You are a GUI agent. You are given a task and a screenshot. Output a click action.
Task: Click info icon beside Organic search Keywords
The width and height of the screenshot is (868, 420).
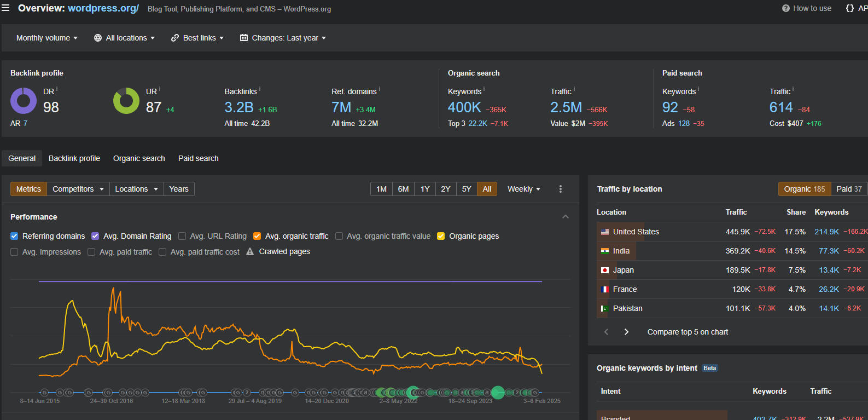pos(484,89)
